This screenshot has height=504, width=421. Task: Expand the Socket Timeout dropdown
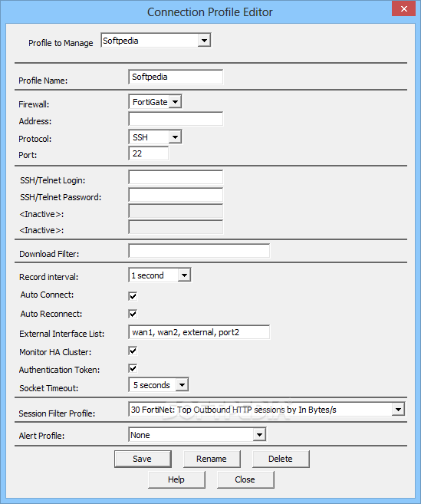159,385
